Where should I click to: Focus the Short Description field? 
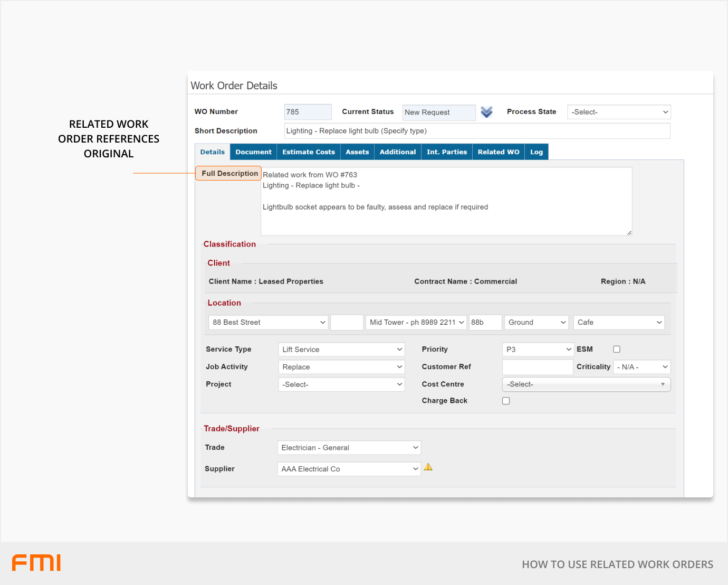point(476,131)
